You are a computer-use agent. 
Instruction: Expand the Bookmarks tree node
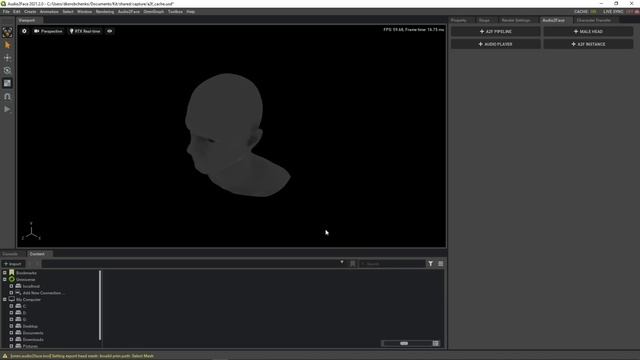coord(4,273)
